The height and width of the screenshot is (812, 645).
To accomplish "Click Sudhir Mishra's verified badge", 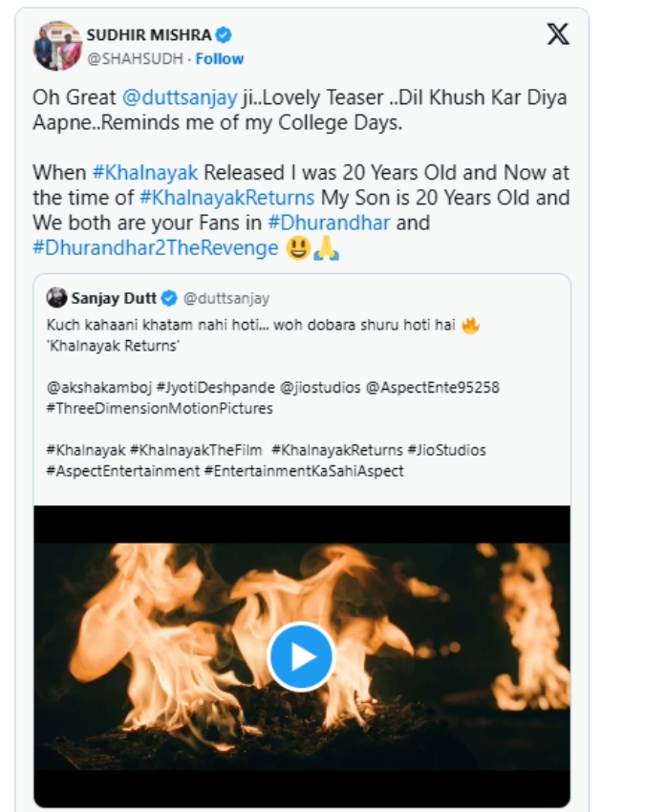I will point(224,35).
